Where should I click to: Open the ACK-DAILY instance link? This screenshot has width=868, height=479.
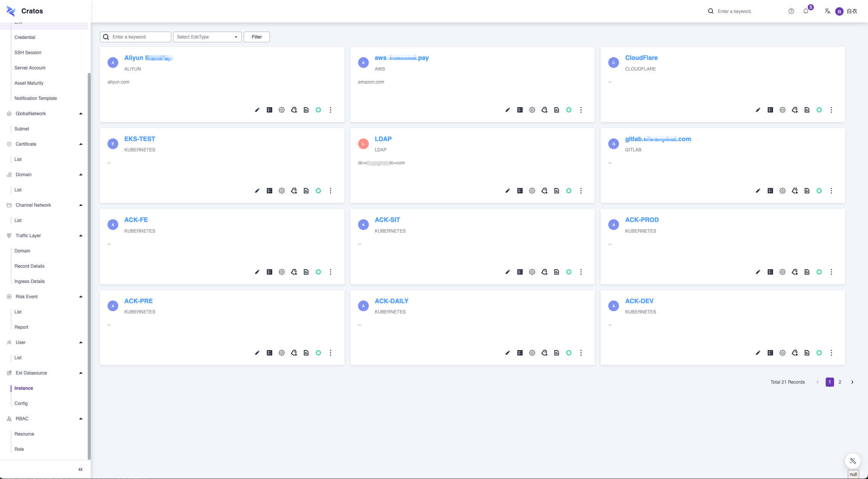[x=391, y=301]
